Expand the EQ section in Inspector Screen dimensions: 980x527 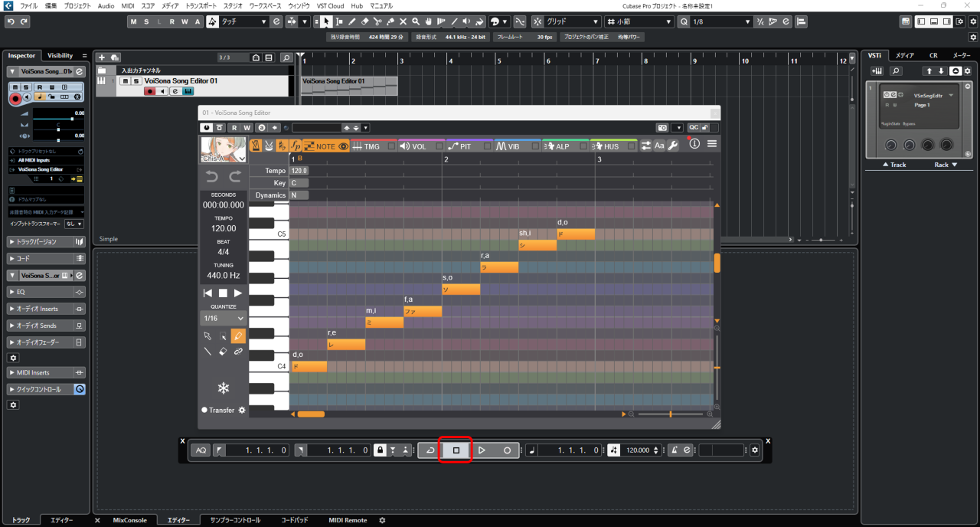(47, 292)
